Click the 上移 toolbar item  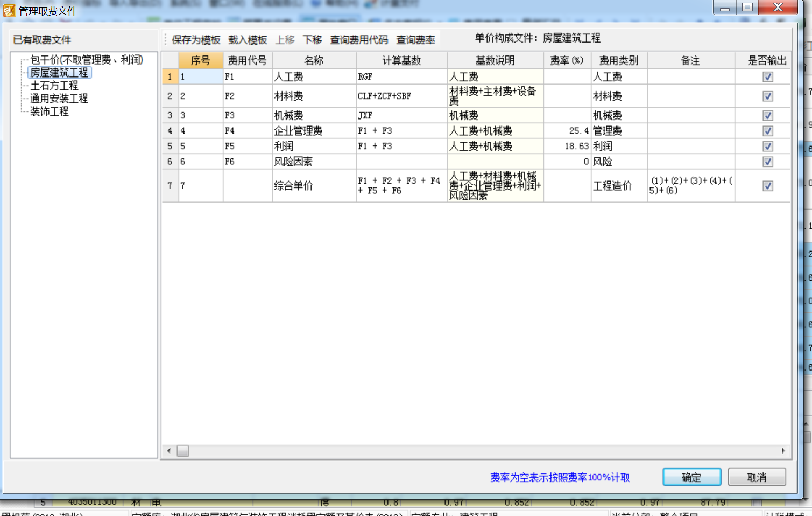[285, 40]
